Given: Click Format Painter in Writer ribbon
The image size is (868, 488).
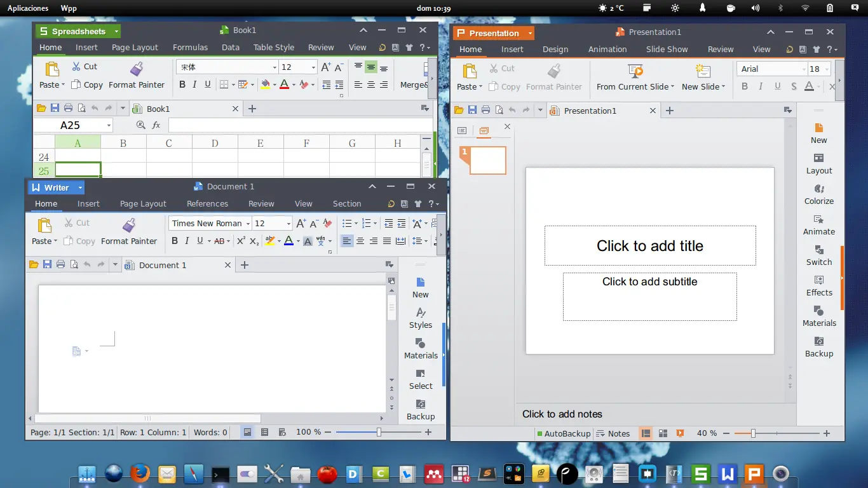Looking at the screenshot, I should click(129, 232).
